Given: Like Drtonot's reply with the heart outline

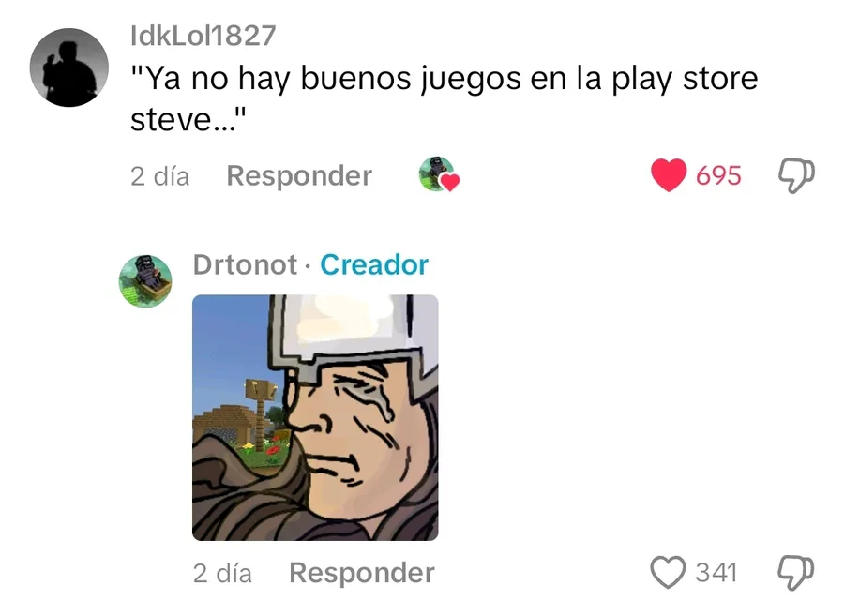Looking at the screenshot, I should (668, 573).
